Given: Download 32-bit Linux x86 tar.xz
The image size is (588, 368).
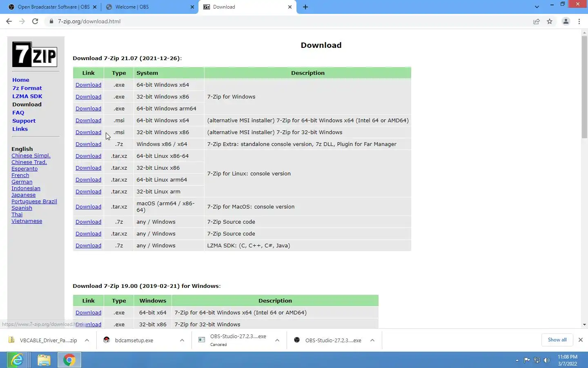Looking at the screenshot, I should (88, 168).
